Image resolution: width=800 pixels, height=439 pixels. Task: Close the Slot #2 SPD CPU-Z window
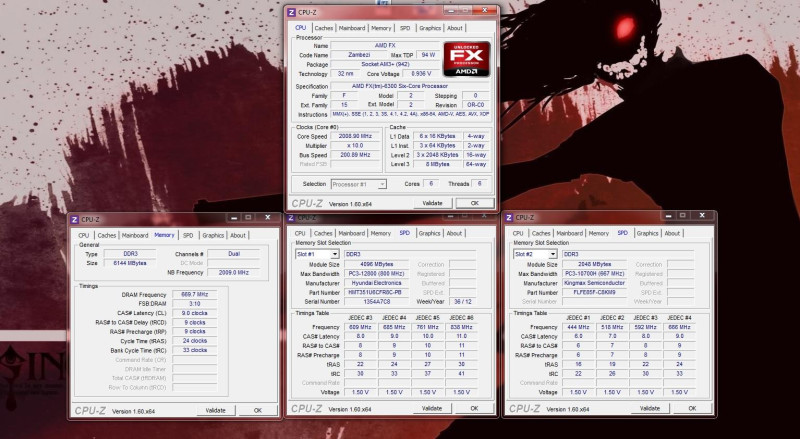click(702, 216)
